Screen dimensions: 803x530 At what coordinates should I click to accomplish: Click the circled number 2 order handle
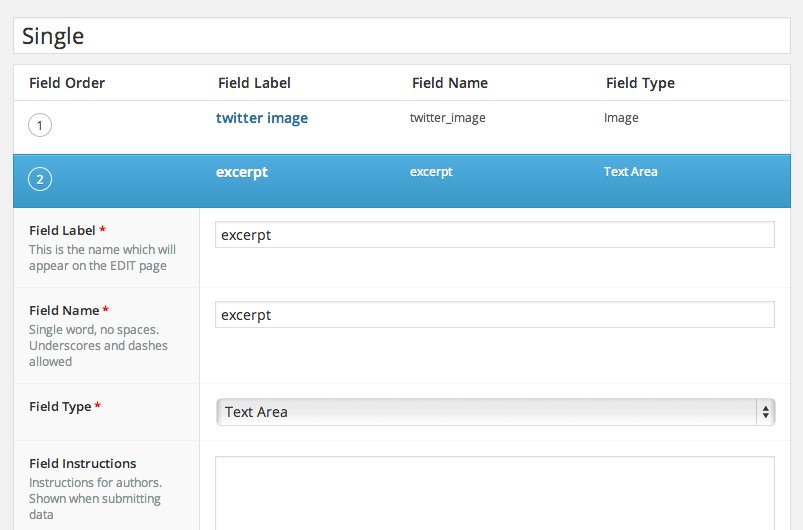coord(40,180)
